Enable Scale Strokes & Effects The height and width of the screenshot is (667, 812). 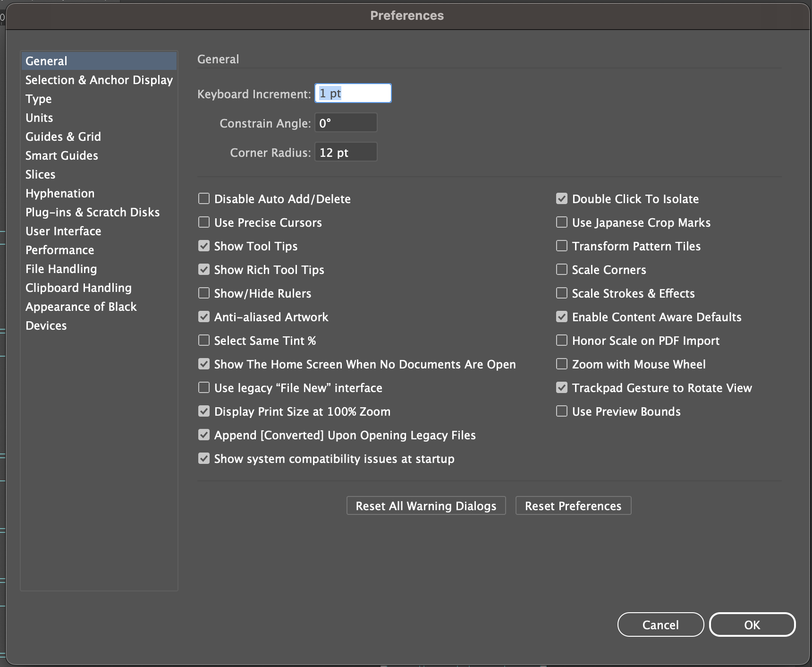(x=562, y=293)
